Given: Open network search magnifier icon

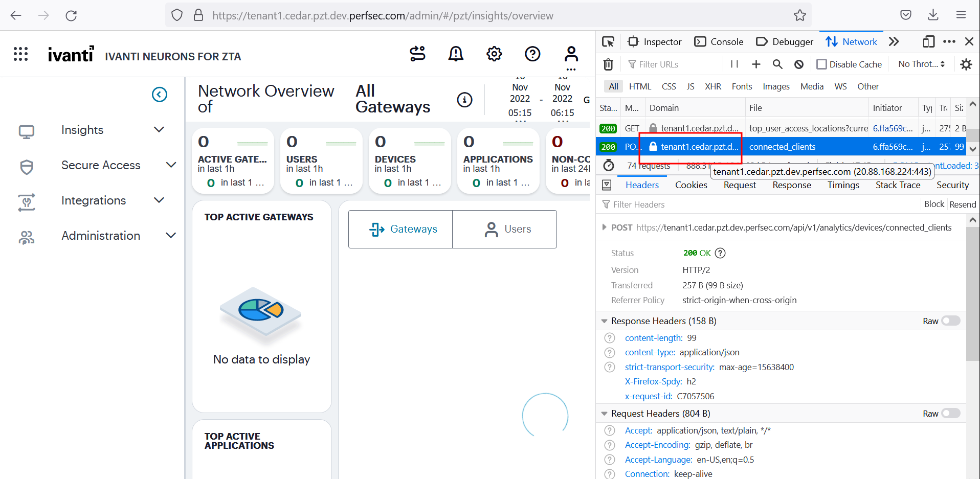Looking at the screenshot, I should pos(777,64).
